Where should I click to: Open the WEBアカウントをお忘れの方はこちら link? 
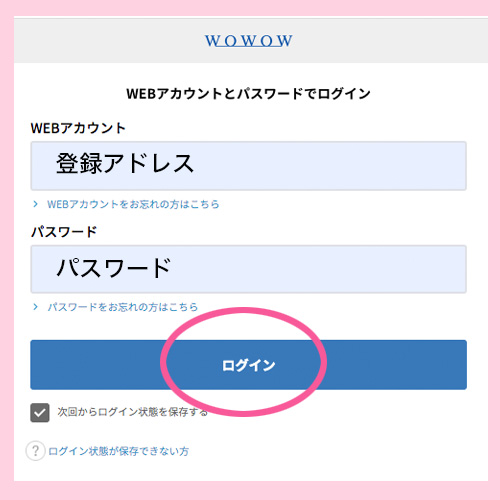[x=133, y=204]
